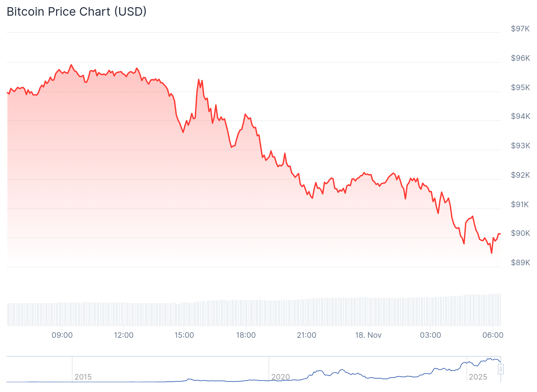Viewport: 537px width, 392px height.
Task: Click the $95K price axis label
Action: (x=520, y=88)
